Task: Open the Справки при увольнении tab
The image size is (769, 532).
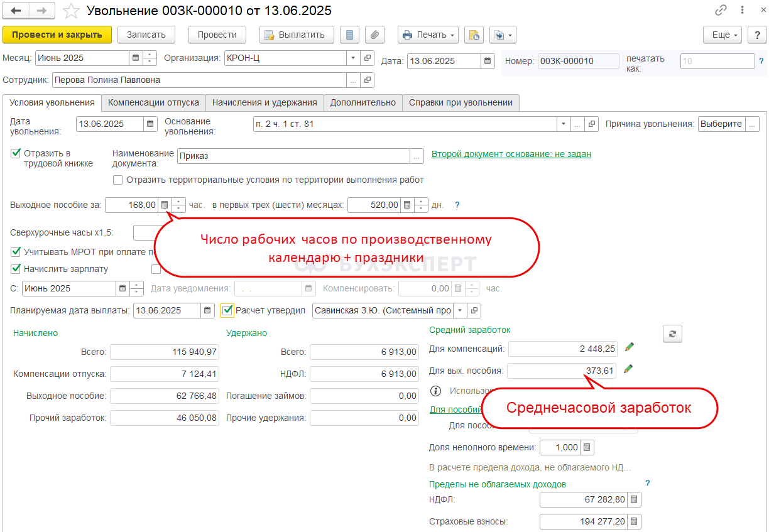Action: pyautogui.click(x=461, y=102)
